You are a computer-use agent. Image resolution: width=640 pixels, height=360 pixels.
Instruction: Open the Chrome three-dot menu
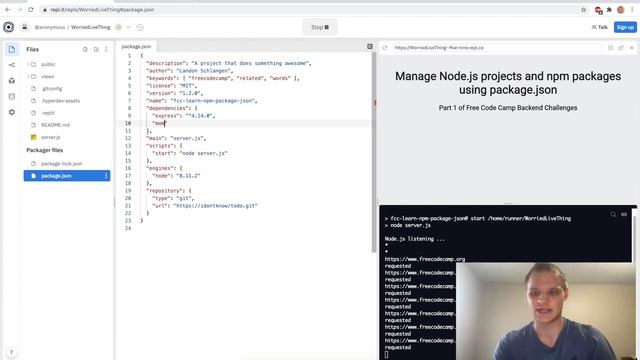tap(632, 10)
